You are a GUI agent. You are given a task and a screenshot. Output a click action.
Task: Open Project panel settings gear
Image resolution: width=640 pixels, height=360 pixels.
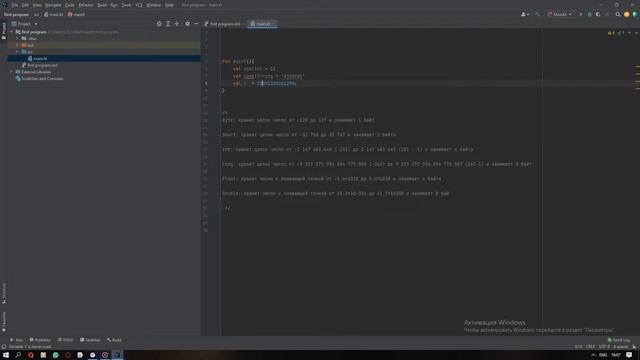click(187, 24)
